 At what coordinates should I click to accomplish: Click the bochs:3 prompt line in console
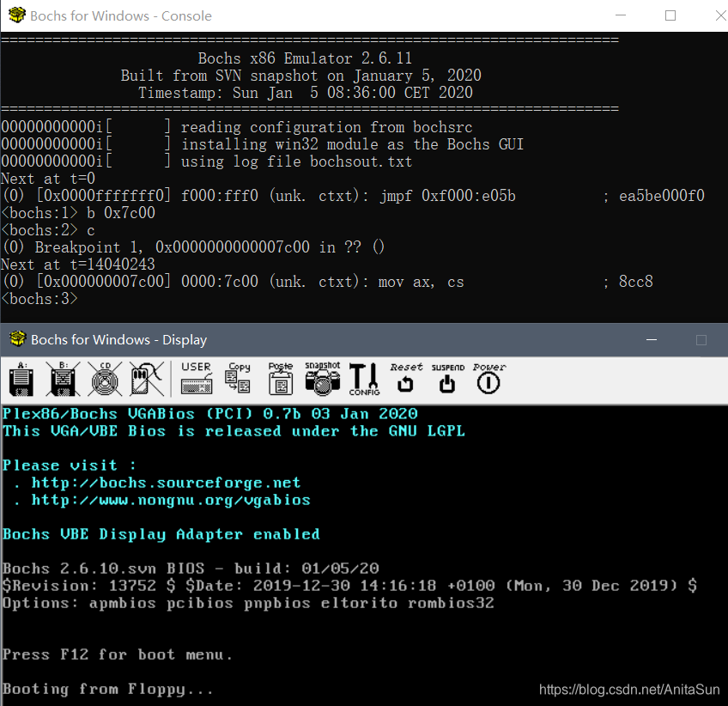tap(39, 299)
